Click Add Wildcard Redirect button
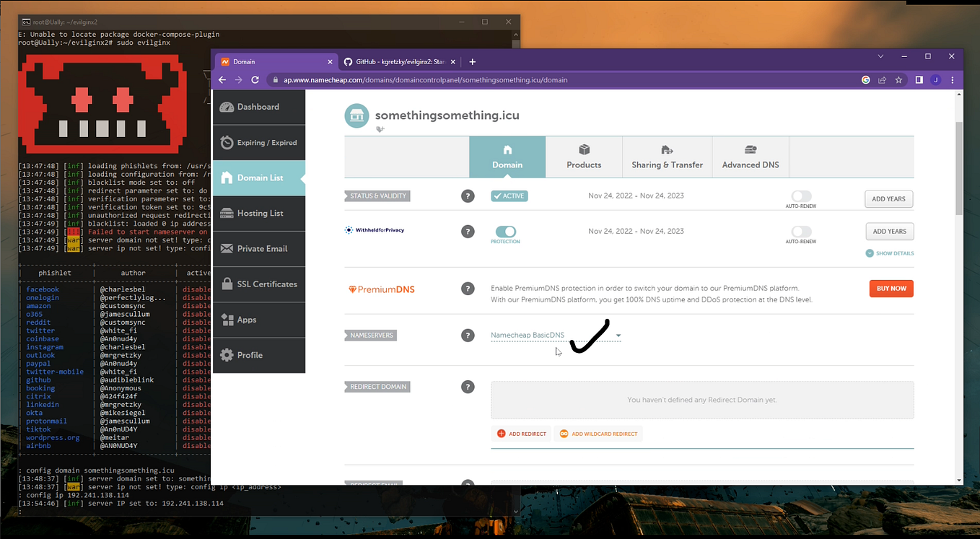 click(x=599, y=434)
